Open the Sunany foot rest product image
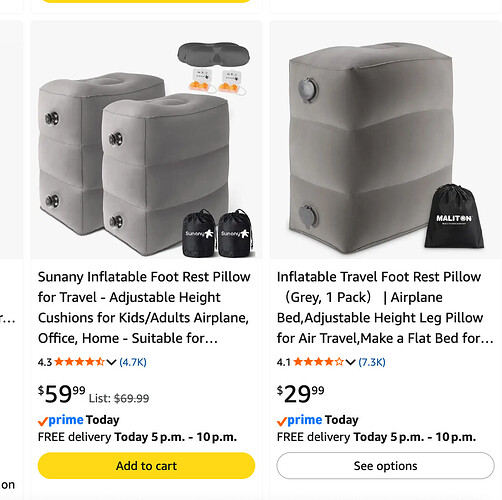This screenshot has width=502, height=500. pyautogui.click(x=146, y=140)
